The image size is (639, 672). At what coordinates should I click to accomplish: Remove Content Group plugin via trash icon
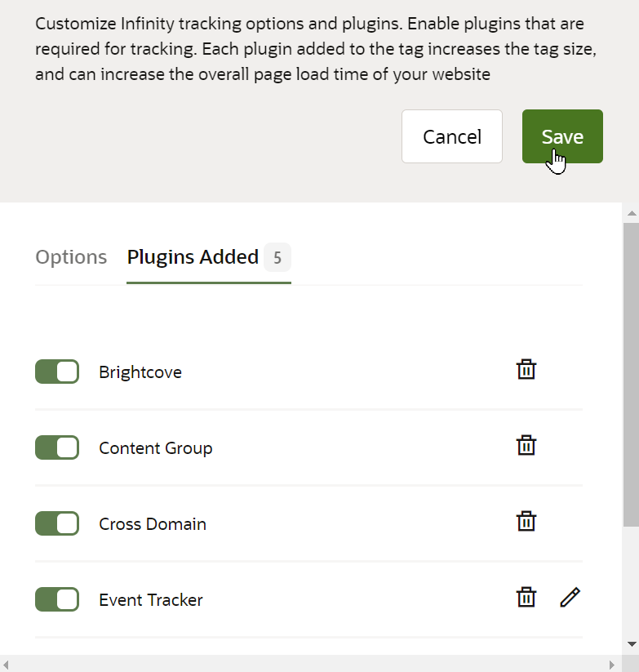point(526,445)
